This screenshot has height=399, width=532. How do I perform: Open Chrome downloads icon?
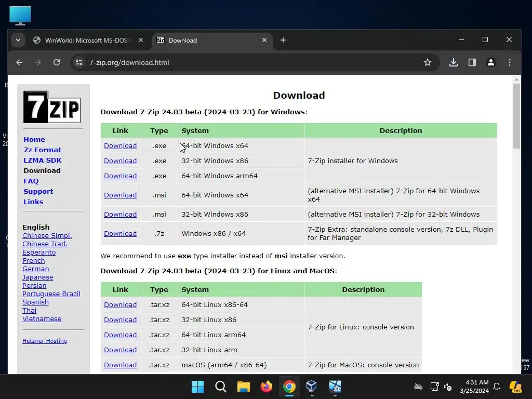454,62
